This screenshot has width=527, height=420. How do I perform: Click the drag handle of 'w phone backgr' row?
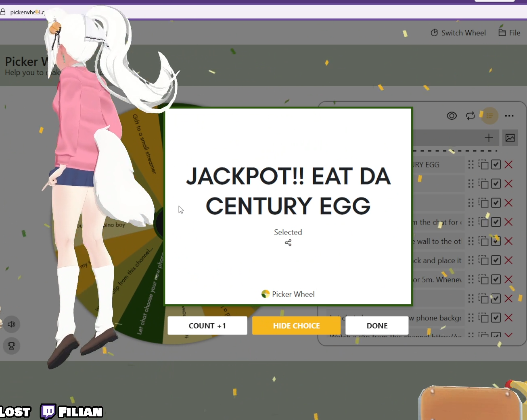click(471, 318)
